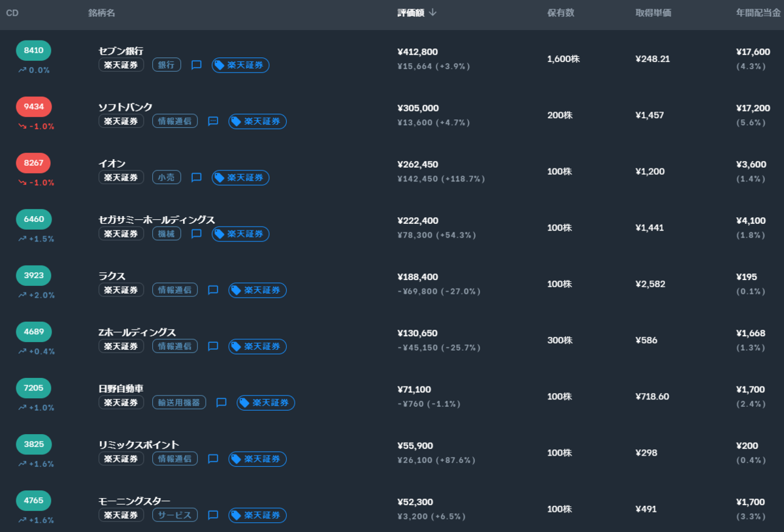Click stock code badge 9434

(33, 106)
